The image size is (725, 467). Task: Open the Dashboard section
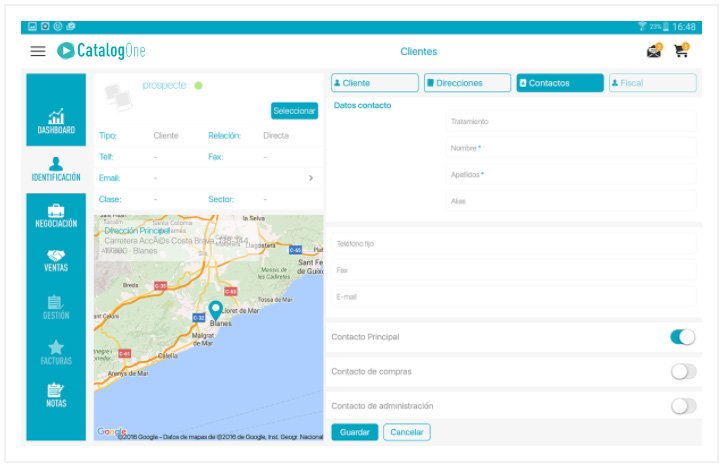tap(56, 122)
